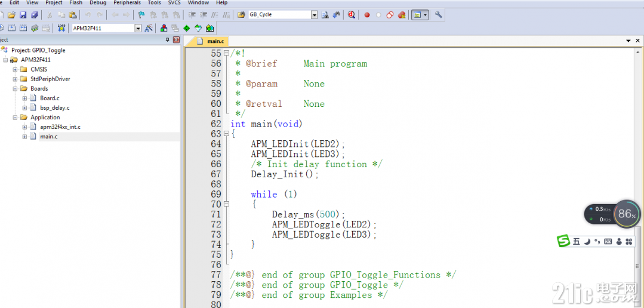
Task: Click the Build target icon
Action: [11, 28]
